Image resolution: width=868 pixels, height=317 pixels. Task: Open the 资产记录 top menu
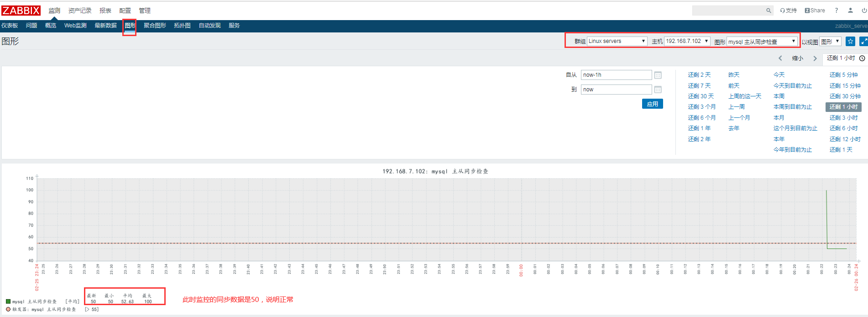pyautogui.click(x=80, y=11)
